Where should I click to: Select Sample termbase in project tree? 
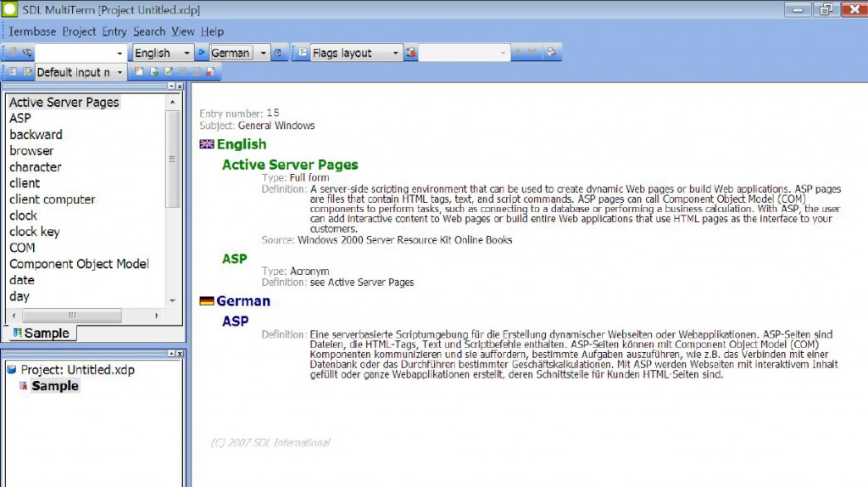click(x=55, y=385)
